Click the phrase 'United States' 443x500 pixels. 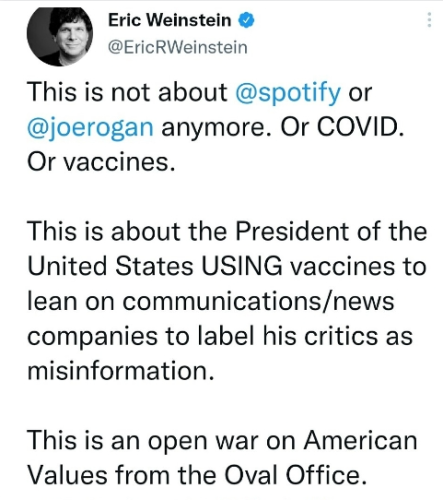pos(110,266)
